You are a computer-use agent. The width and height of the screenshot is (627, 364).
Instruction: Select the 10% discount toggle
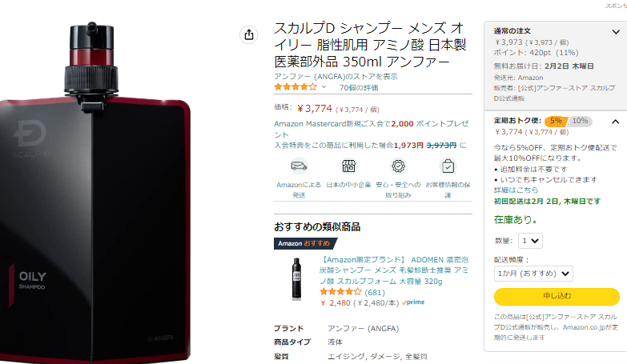[x=581, y=121]
